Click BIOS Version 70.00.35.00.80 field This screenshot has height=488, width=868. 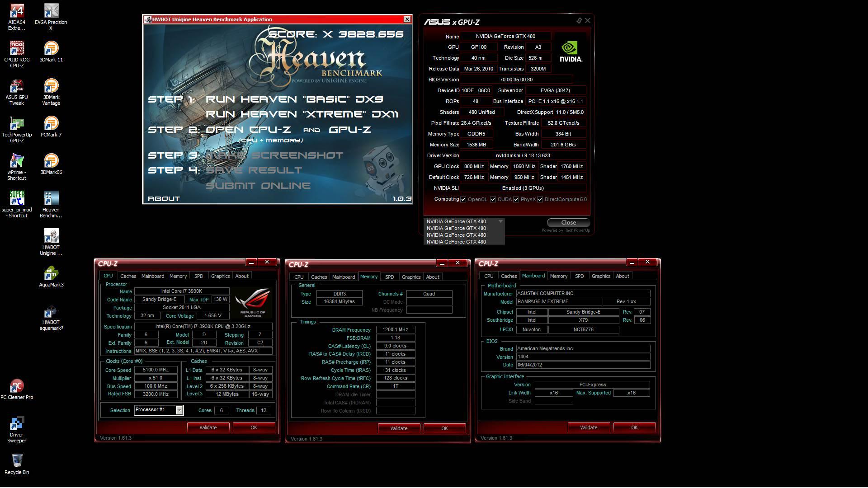pos(516,80)
